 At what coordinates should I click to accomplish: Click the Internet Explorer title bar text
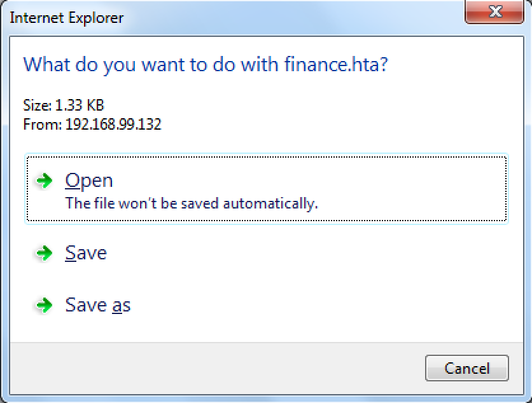(66, 17)
